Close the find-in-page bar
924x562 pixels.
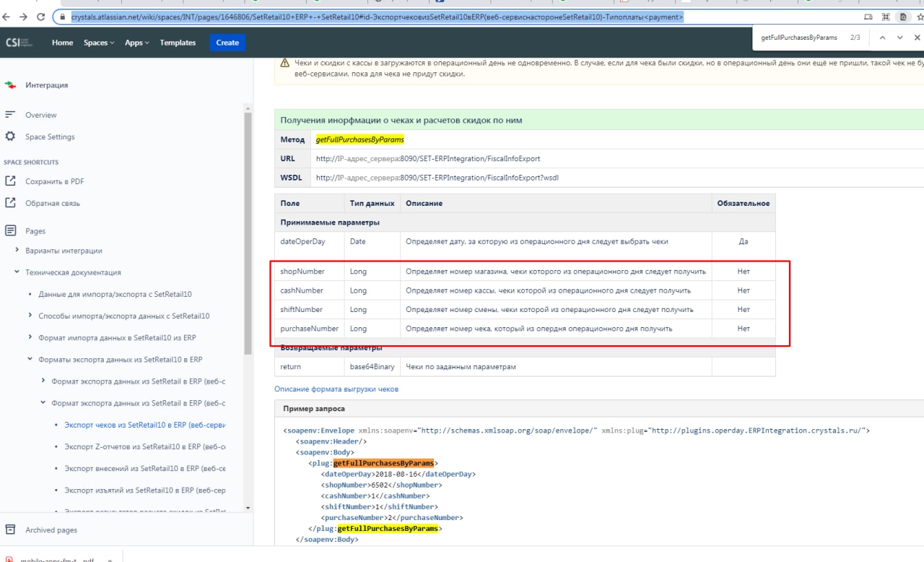917,38
